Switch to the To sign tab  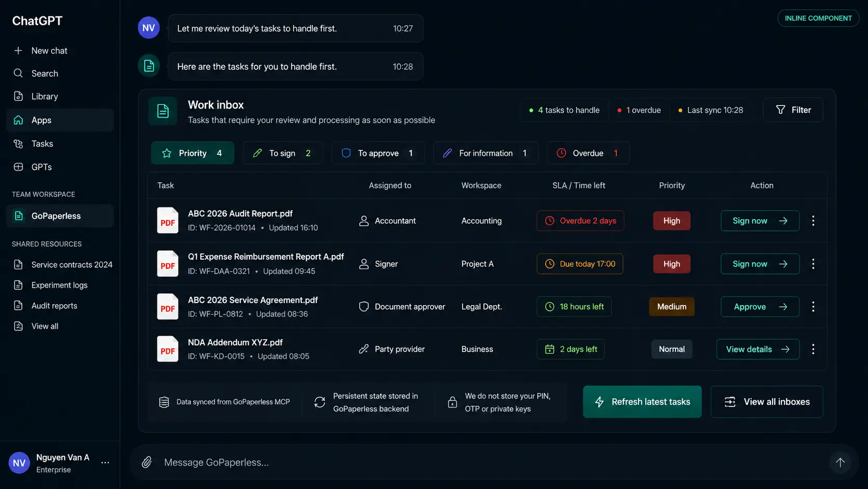283,153
